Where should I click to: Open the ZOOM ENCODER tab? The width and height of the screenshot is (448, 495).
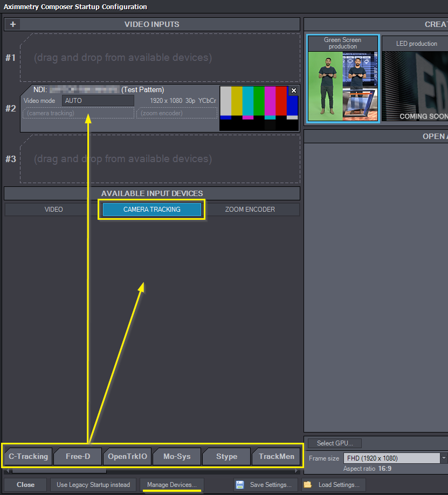[250, 210]
